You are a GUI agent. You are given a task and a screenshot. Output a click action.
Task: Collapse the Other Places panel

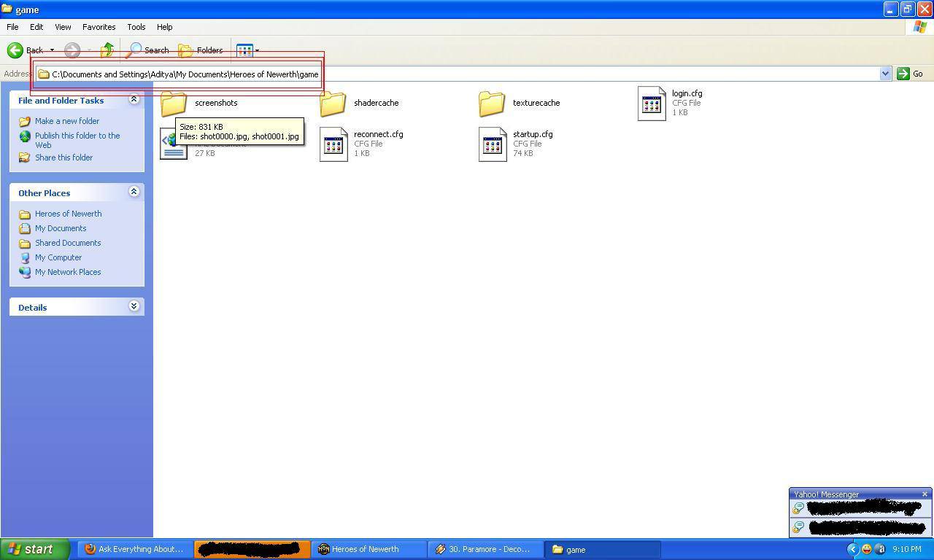(x=134, y=192)
